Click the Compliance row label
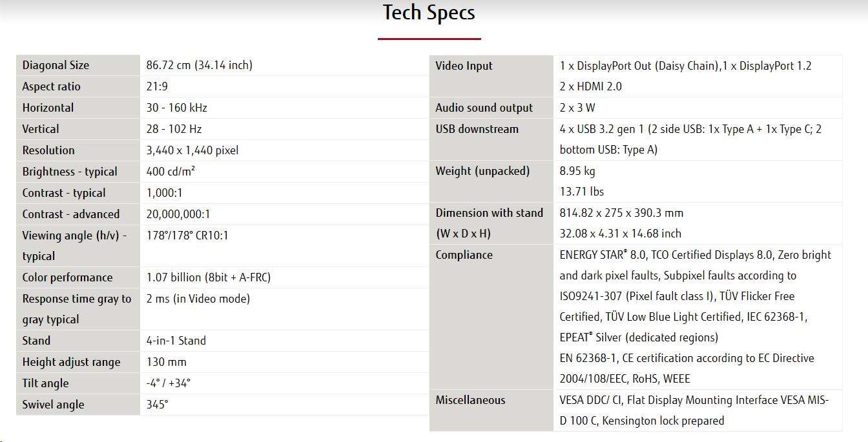 (464, 255)
